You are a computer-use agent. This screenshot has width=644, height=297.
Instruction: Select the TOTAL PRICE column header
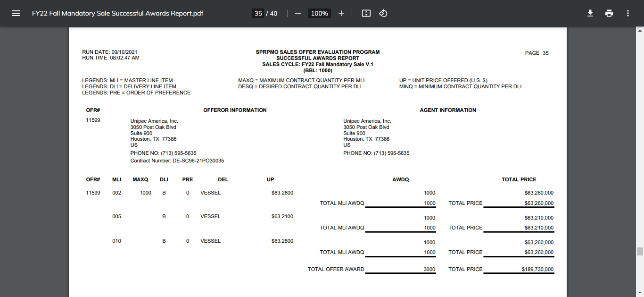point(519,179)
